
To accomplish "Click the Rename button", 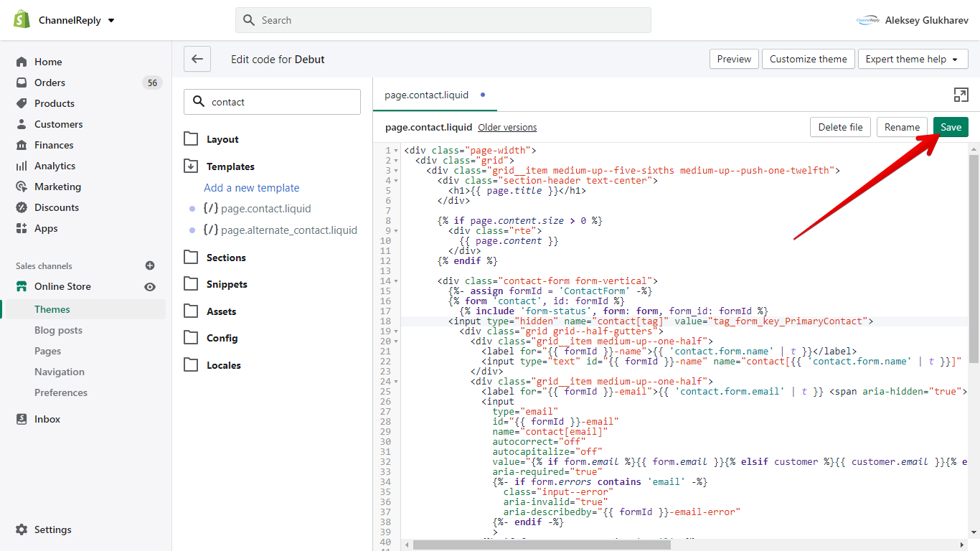I will [x=902, y=127].
